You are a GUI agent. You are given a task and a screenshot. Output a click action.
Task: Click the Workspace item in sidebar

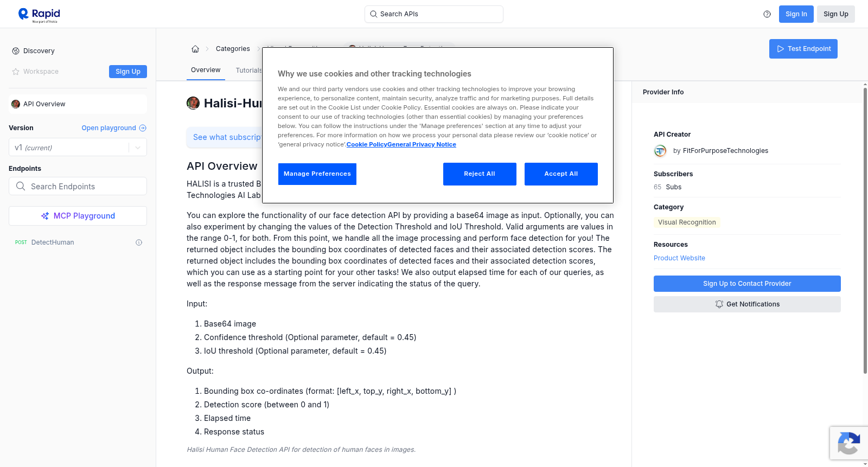point(41,72)
